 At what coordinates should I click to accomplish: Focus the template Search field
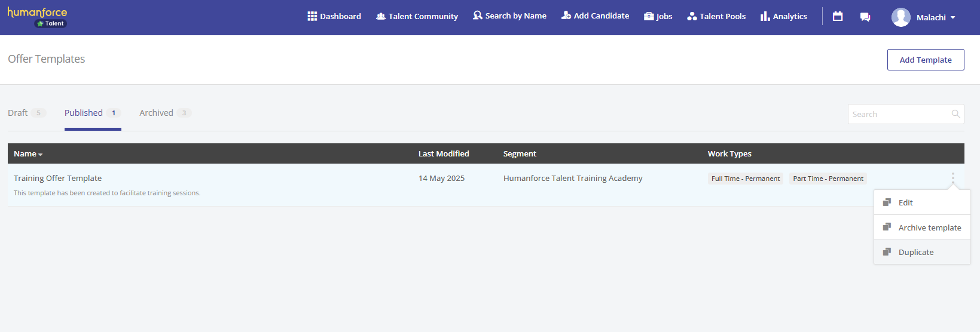click(899, 114)
